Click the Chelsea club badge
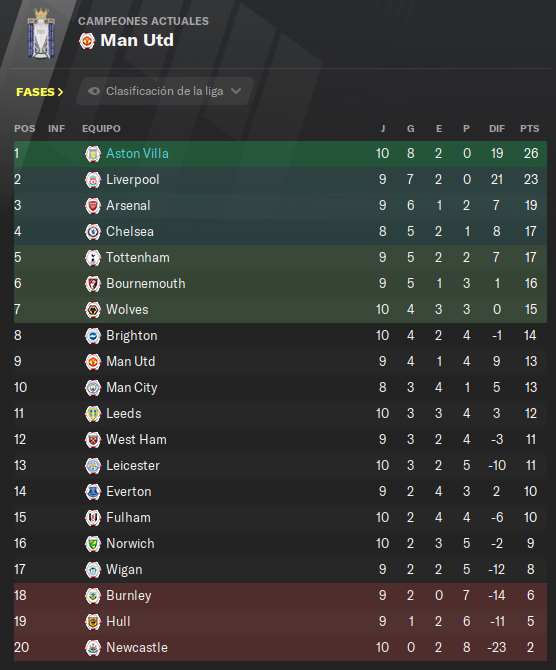Image resolution: width=556 pixels, height=670 pixels. (93, 232)
